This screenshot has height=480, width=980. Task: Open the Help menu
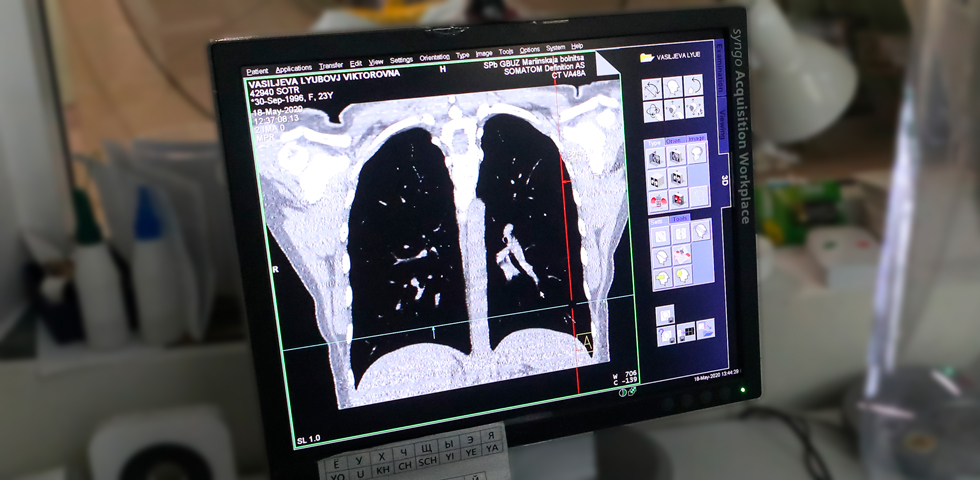[577, 46]
